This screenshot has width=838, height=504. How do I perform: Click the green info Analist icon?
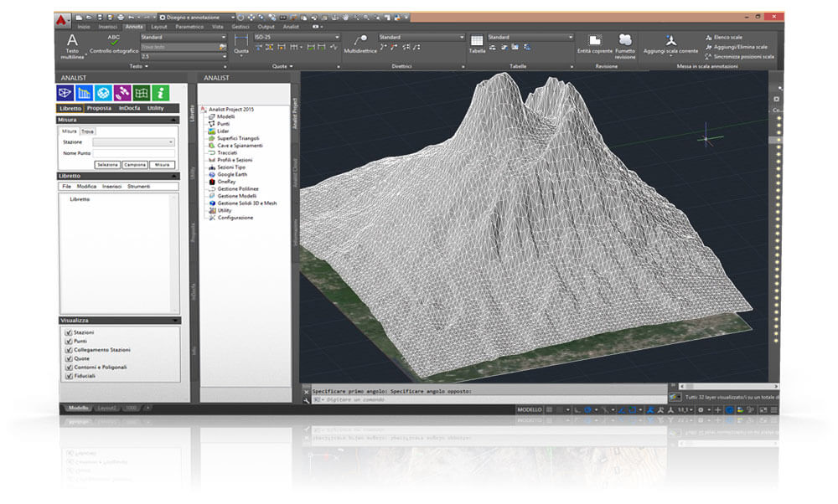160,93
